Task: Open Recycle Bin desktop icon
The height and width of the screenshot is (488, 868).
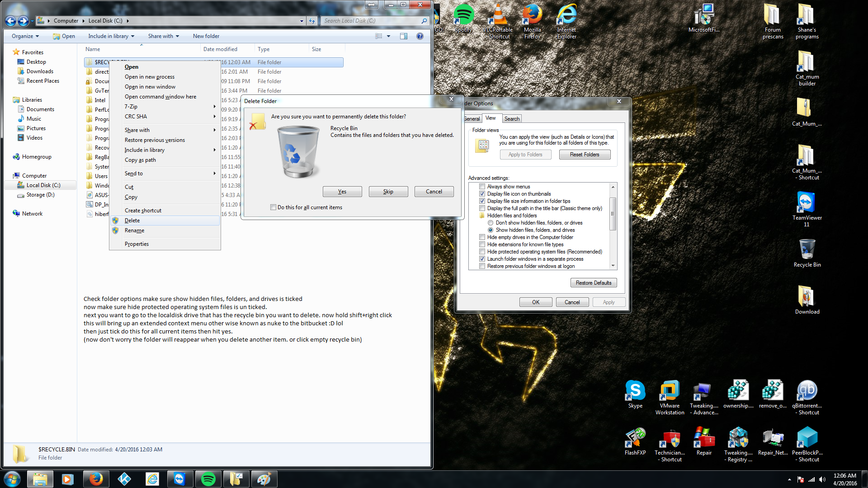Action: click(x=807, y=250)
